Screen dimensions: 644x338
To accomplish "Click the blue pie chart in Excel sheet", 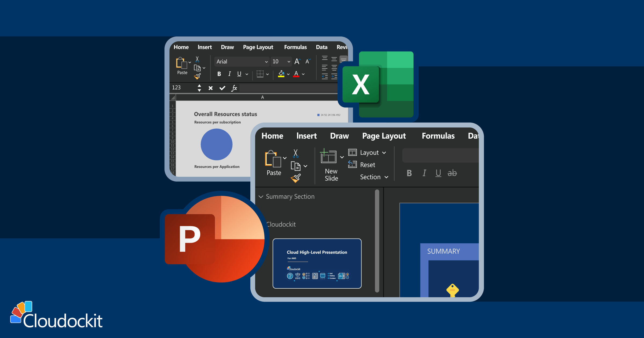I will point(217,144).
